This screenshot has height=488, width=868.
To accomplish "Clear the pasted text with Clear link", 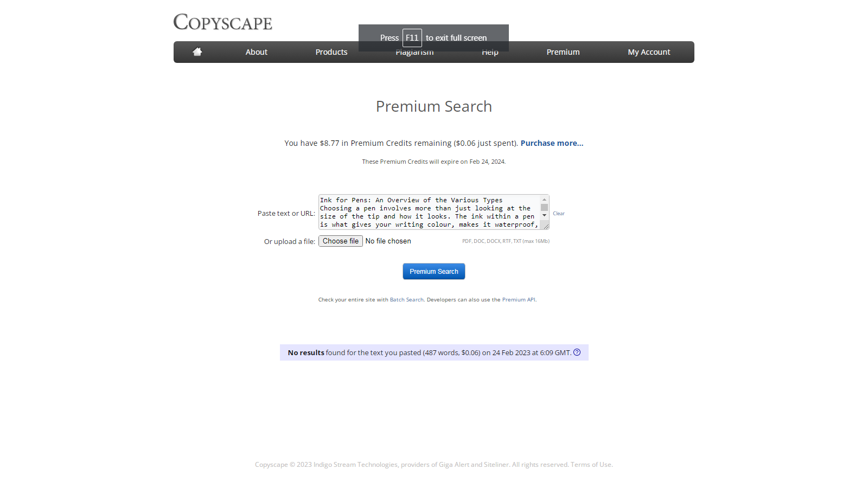I will [x=559, y=214].
